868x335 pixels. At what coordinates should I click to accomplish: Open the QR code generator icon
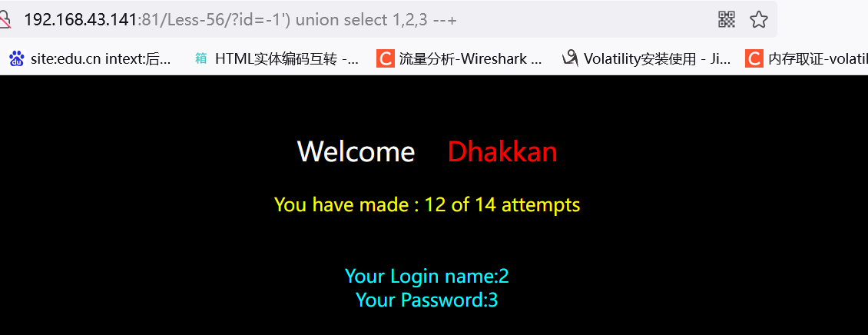coord(727,20)
